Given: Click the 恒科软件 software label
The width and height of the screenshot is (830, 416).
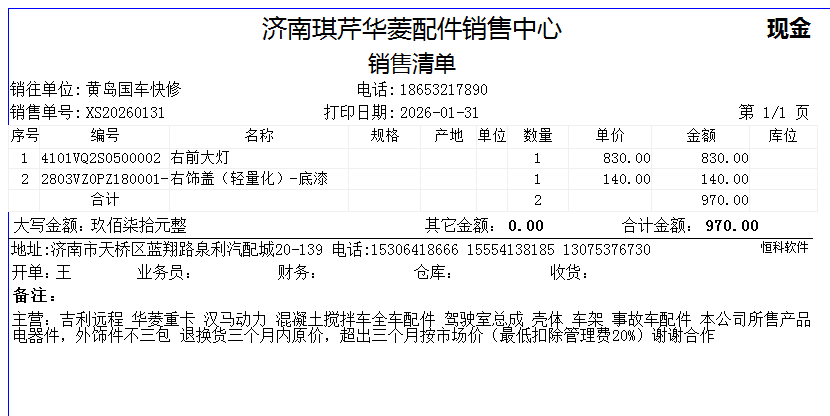Looking at the screenshot, I should pos(784,246).
